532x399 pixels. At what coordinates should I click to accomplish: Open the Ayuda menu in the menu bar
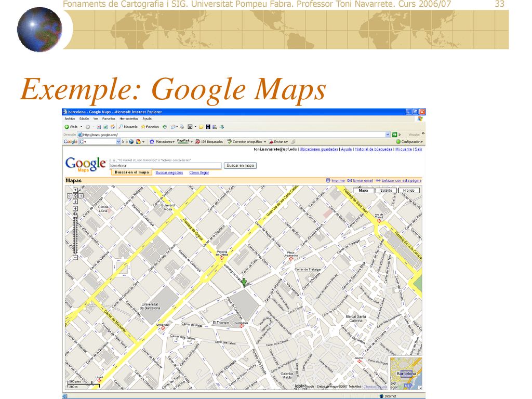(147, 119)
